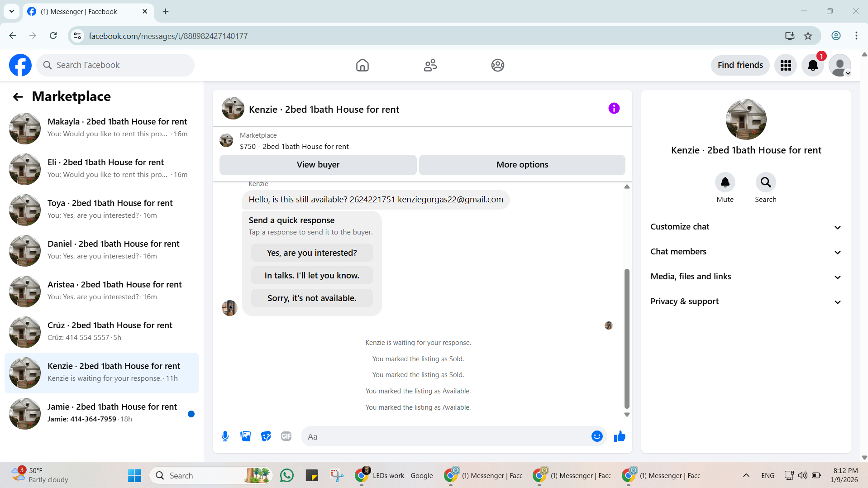Screen dimensions: 868x488
Task: Open Chrome three-dot menu
Action: click(856, 36)
